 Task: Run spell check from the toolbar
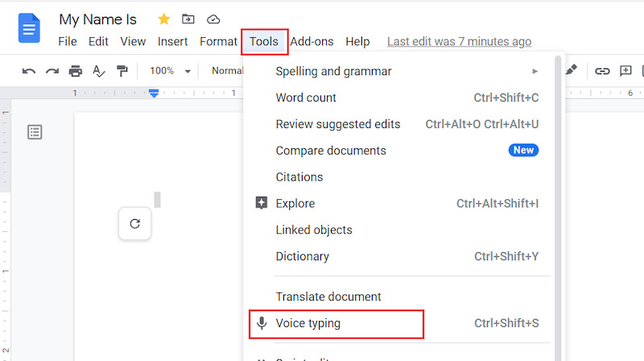[x=98, y=71]
